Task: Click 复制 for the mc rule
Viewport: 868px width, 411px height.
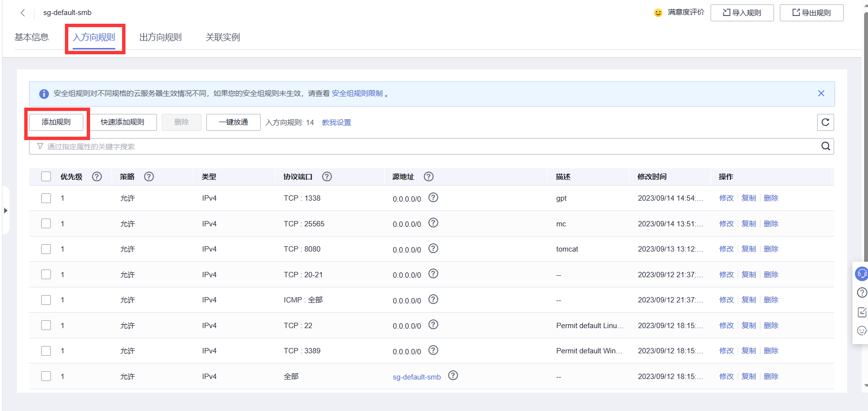Action: tap(749, 223)
